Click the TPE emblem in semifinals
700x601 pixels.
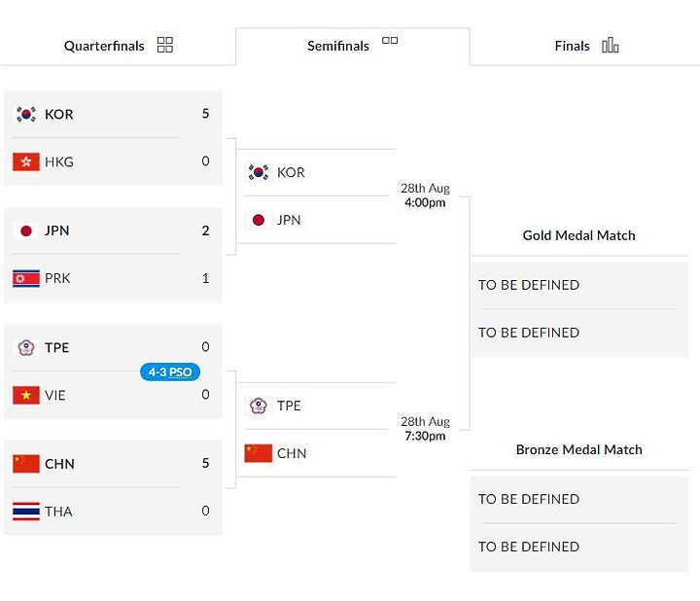(x=258, y=406)
